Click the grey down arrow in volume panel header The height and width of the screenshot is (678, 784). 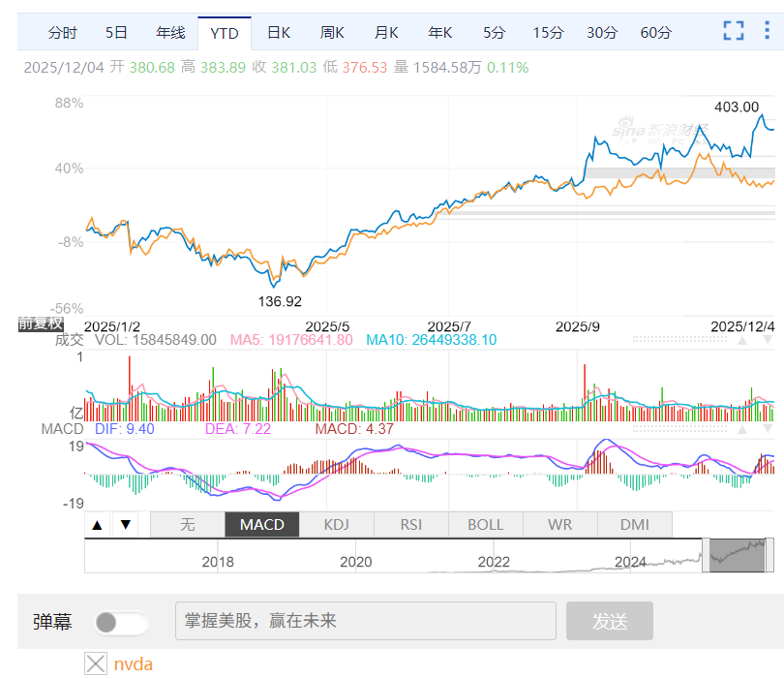[x=767, y=340]
